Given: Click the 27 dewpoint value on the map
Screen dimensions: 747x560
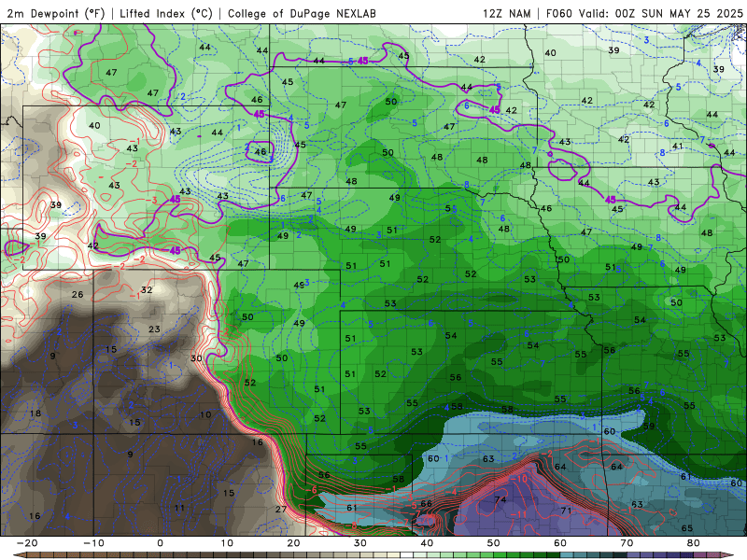Looking at the screenshot, I should point(281,509).
